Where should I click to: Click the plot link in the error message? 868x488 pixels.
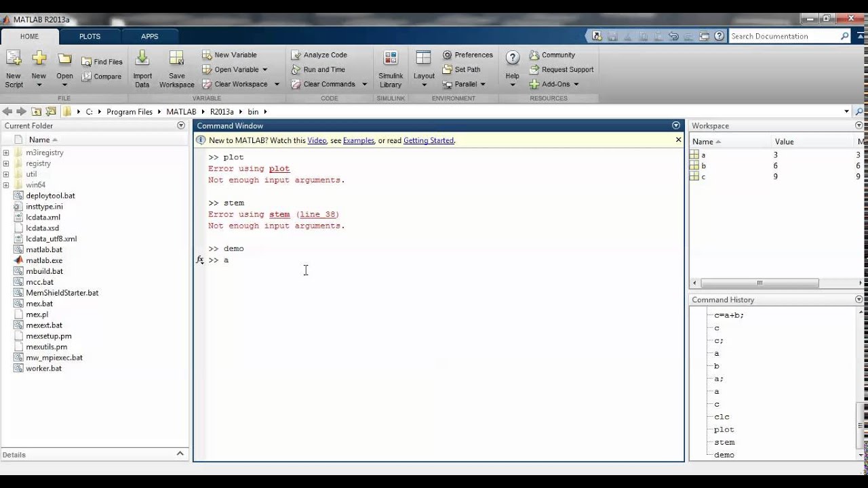coord(279,169)
